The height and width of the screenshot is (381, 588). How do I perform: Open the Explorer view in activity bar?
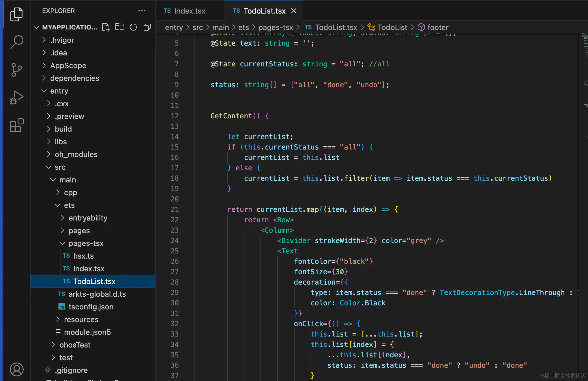tap(16, 14)
